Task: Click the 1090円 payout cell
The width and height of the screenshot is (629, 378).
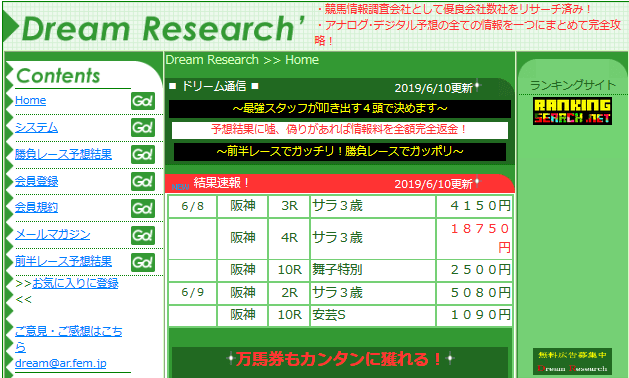Action: pyautogui.click(x=475, y=315)
